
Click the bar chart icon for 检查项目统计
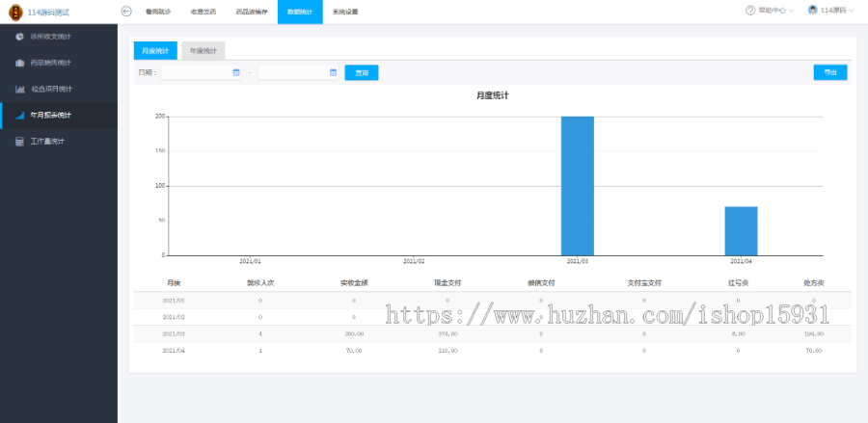pyautogui.click(x=19, y=89)
